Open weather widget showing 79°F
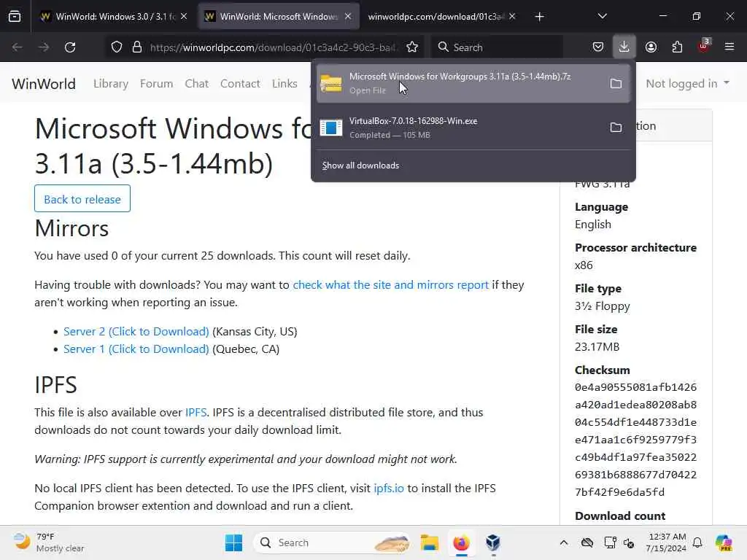This screenshot has width=747, height=560. tap(49, 542)
